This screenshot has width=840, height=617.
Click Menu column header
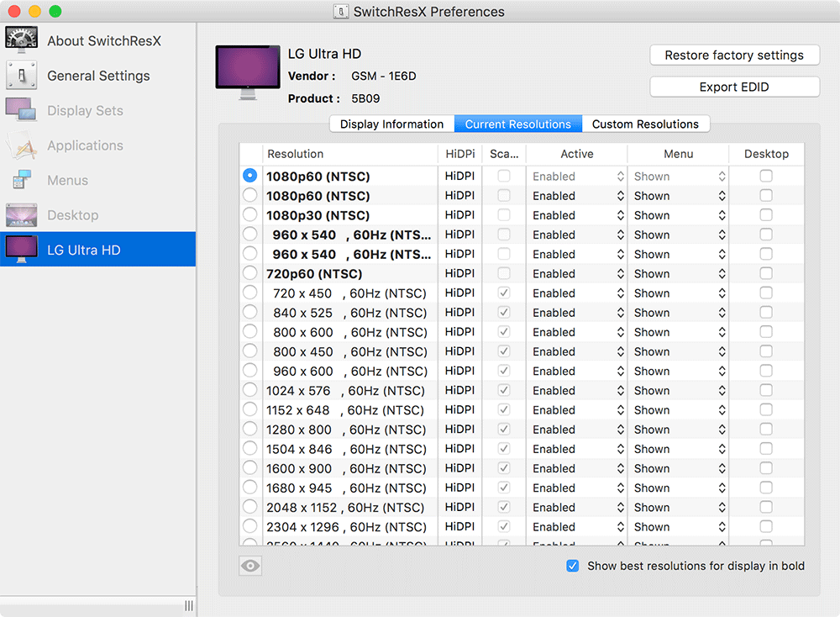coord(678,154)
